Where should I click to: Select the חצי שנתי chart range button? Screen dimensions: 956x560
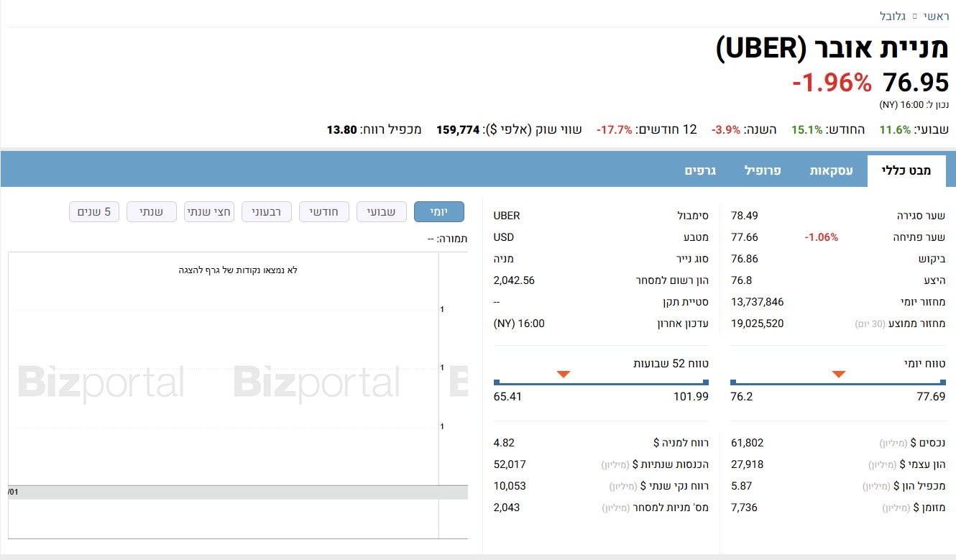click(209, 212)
